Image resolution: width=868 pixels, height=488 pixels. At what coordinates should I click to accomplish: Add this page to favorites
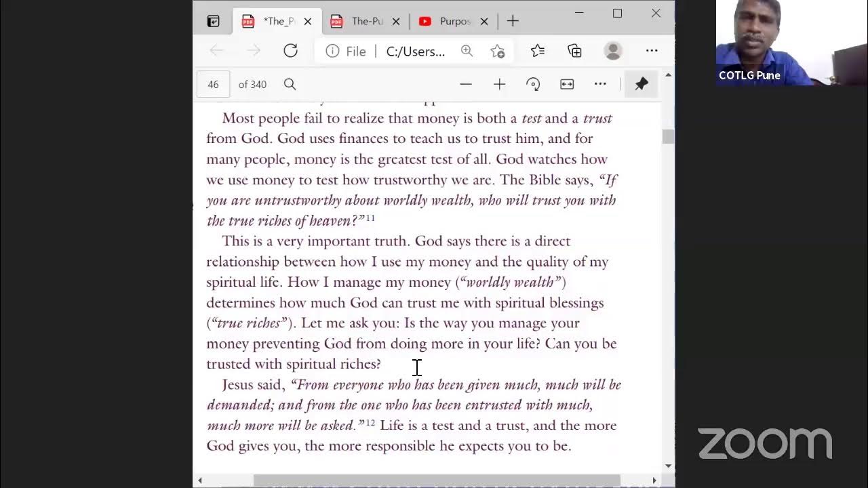(498, 52)
